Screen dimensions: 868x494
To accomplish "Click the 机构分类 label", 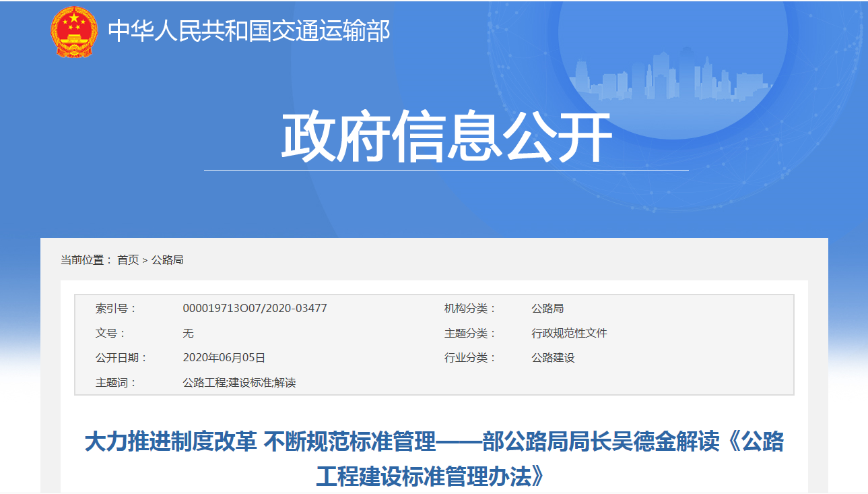I will coord(469,309).
